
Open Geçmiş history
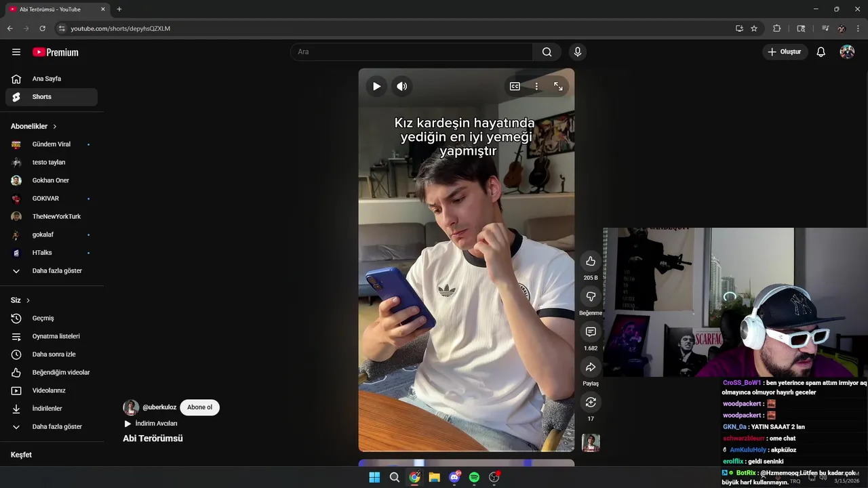click(x=52, y=319)
